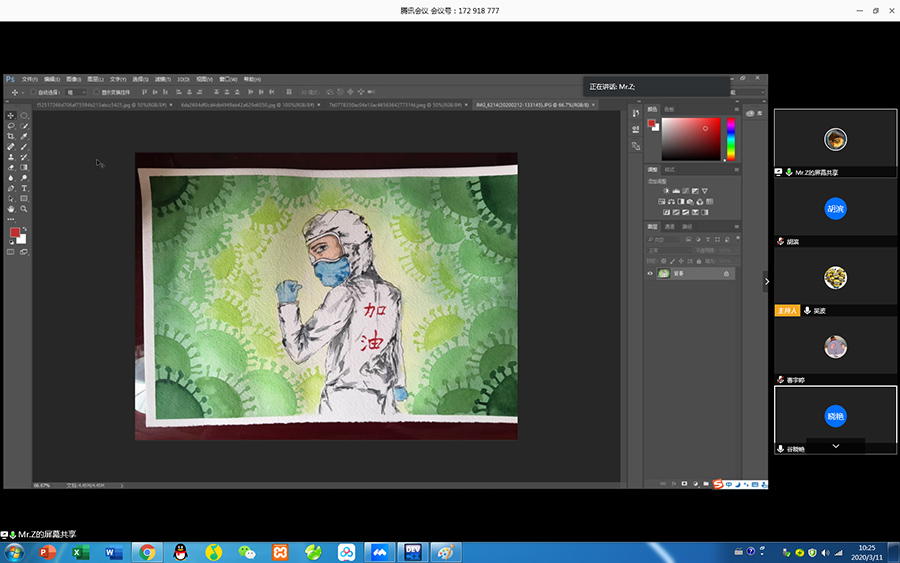Screen dimensions: 900x563
Task: Click the fx layer style button
Action: [x=674, y=484]
